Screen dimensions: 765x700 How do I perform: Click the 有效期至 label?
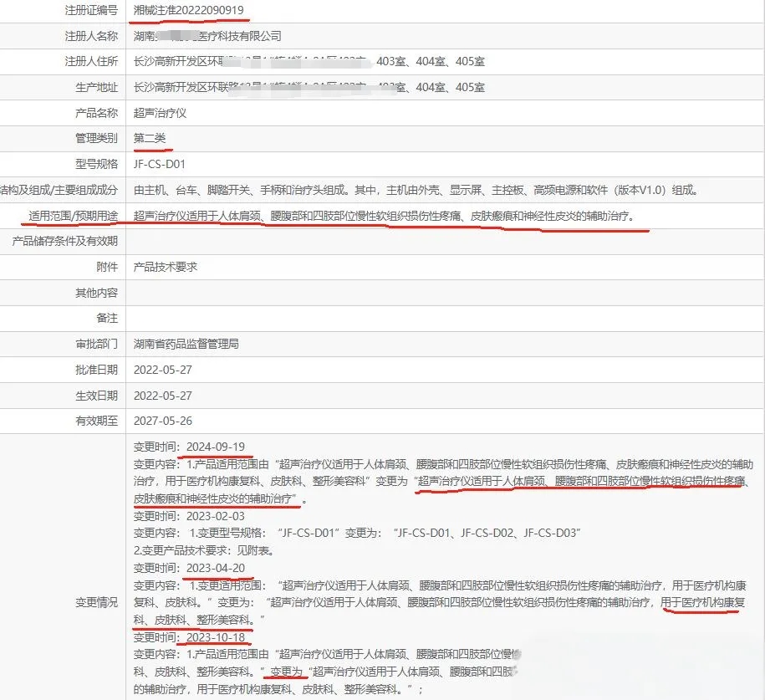click(97, 421)
